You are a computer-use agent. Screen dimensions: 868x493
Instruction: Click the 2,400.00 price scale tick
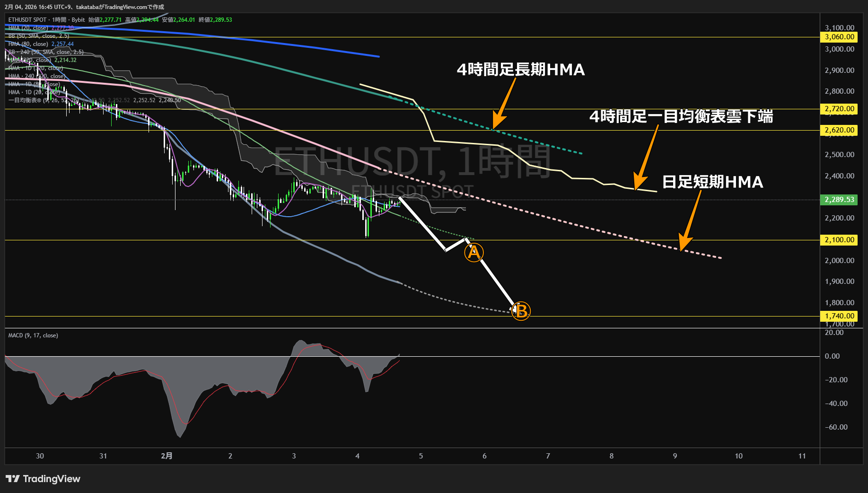(840, 176)
